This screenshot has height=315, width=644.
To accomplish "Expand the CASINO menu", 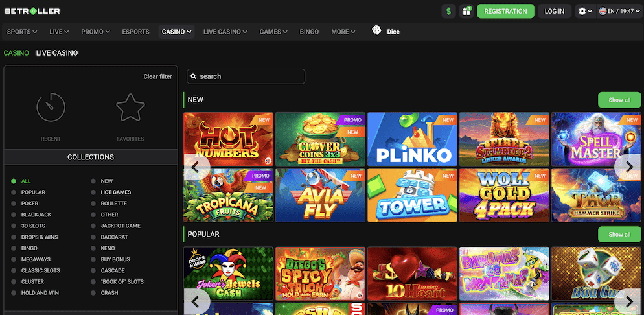I will pyautogui.click(x=177, y=32).
